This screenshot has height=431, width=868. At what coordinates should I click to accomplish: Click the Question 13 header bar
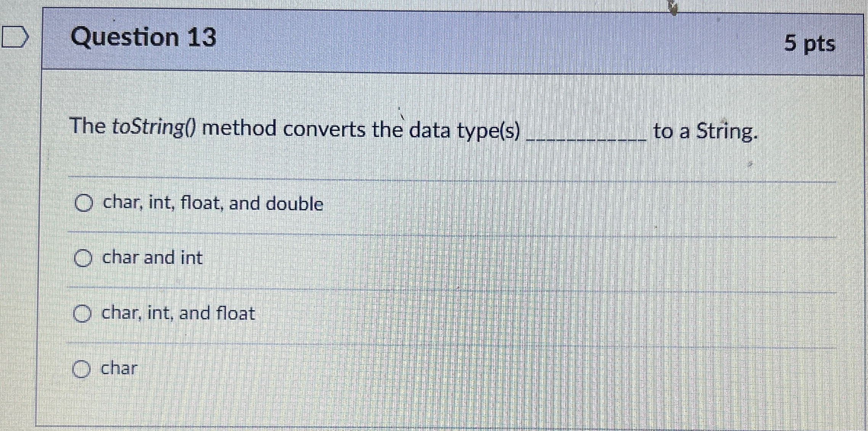[x=419, y=40]
